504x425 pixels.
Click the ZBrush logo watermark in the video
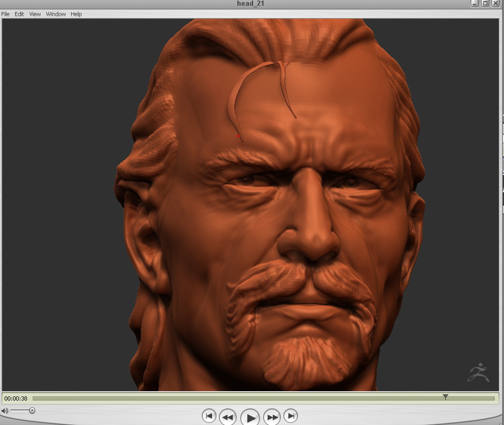[479, 372]
